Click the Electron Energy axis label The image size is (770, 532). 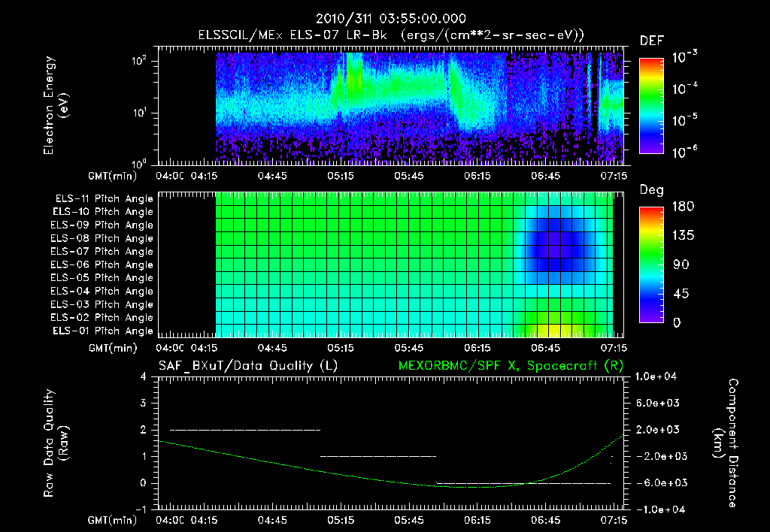point(56,105)
